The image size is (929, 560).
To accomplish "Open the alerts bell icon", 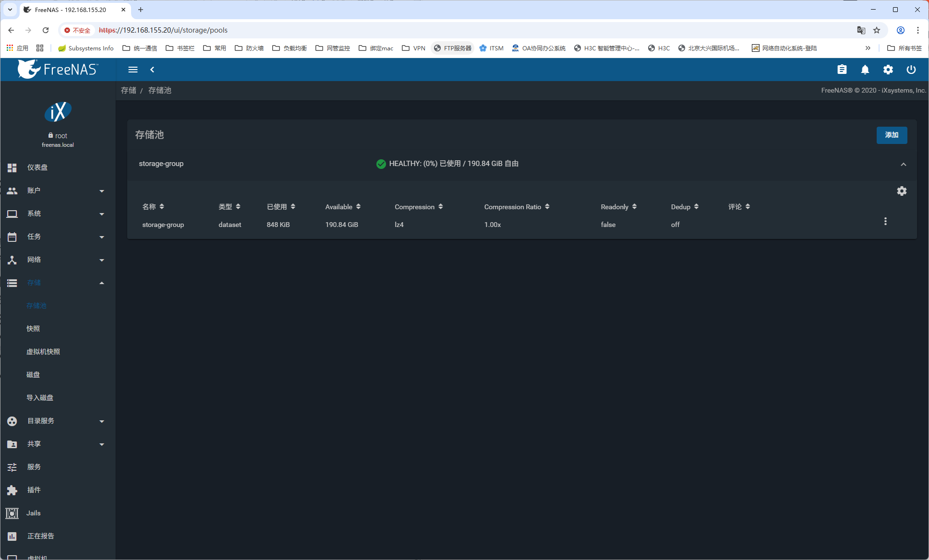I will pos(865,70).
